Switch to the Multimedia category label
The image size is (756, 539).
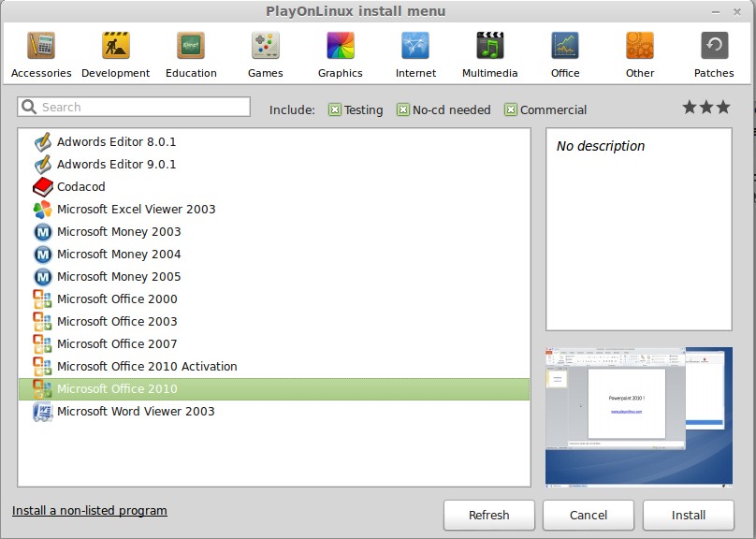tap(490, 73)
